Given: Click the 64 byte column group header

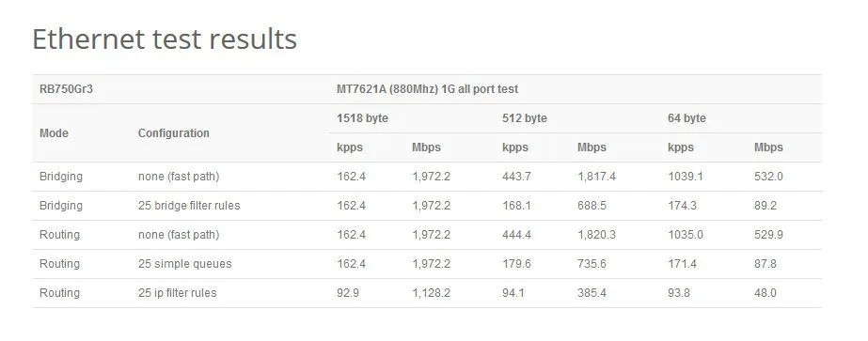Looking at the screenshot, I should coord(687,118).
